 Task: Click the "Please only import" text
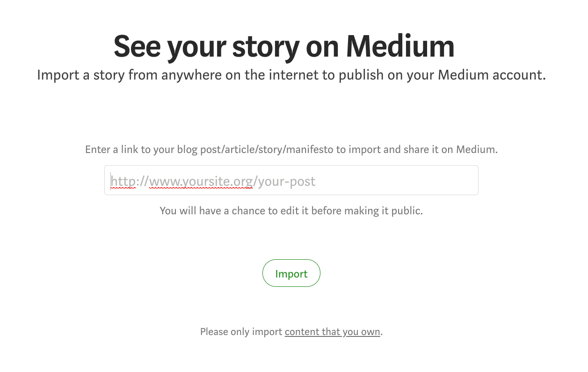(x=241, y=332)
